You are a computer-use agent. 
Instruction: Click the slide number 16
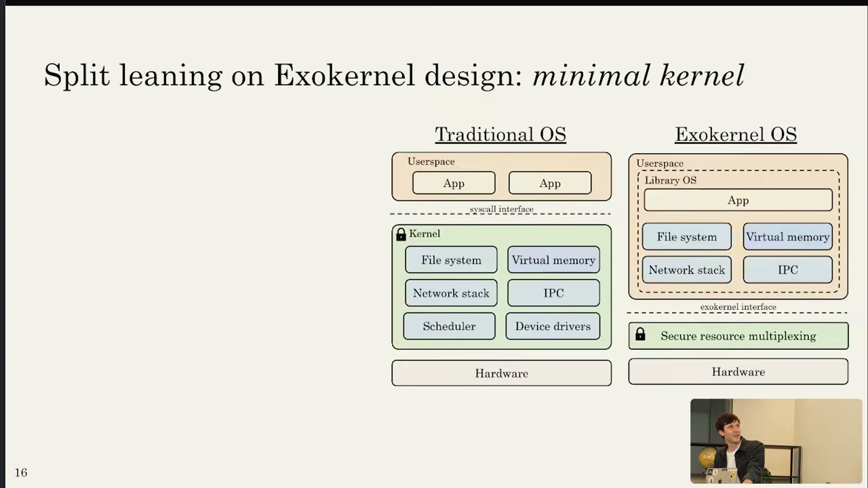21,472
